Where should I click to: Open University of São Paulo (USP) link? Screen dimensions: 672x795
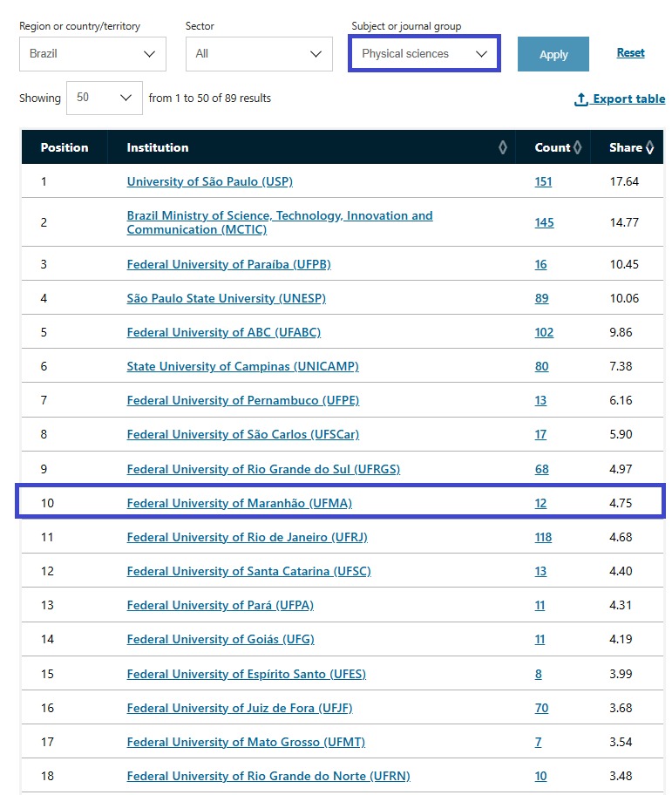coord(209,181)
